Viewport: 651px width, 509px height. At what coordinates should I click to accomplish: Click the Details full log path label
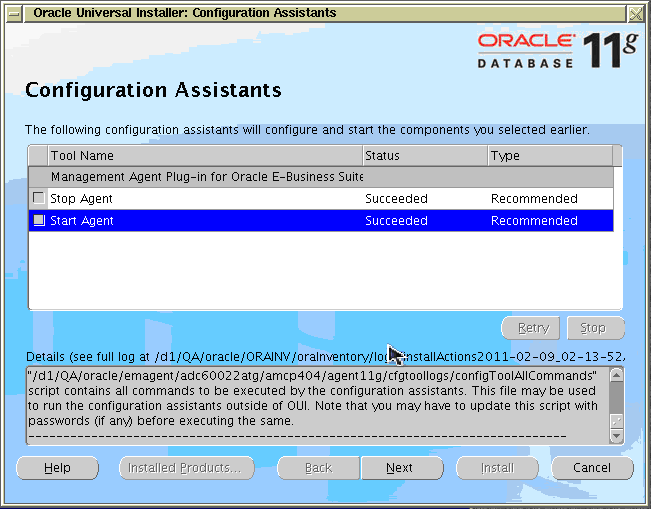click(x=325, y=357)
